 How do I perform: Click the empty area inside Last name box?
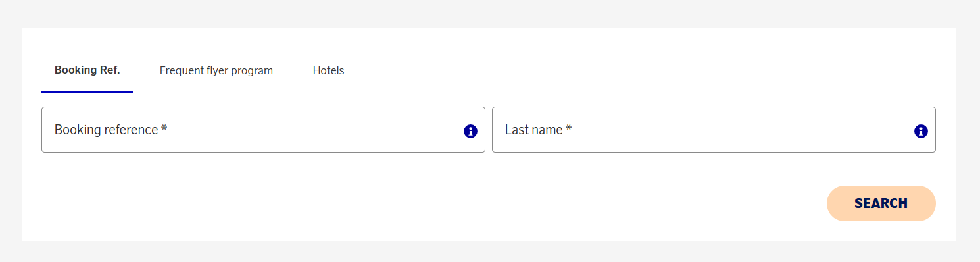pos(737,130)
